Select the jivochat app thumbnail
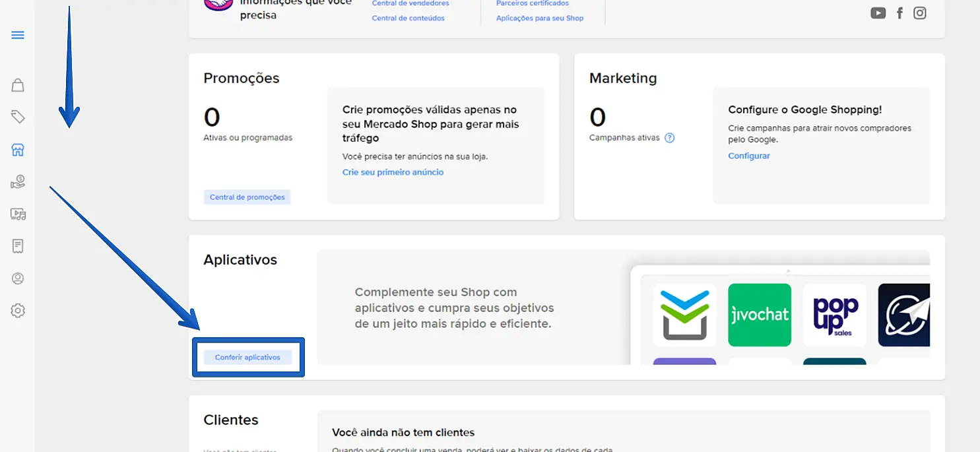980x452 pixels. 759,315
